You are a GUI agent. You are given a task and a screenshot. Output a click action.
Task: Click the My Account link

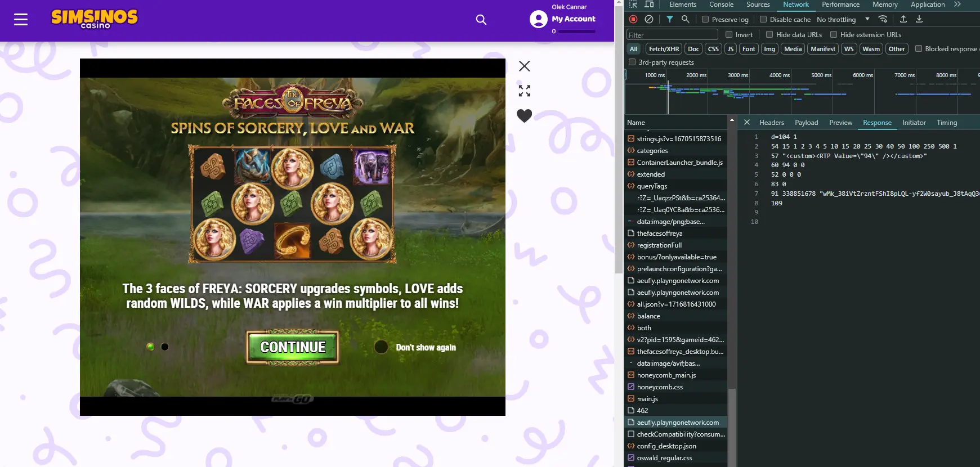click(573, 19)
